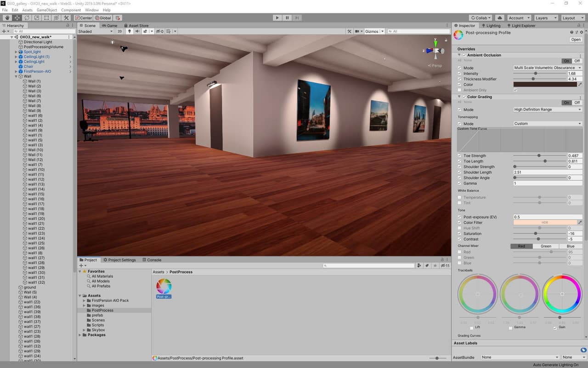Click the cloud services icon
Viewport: 588px width, 368px height.
(500, 18)
